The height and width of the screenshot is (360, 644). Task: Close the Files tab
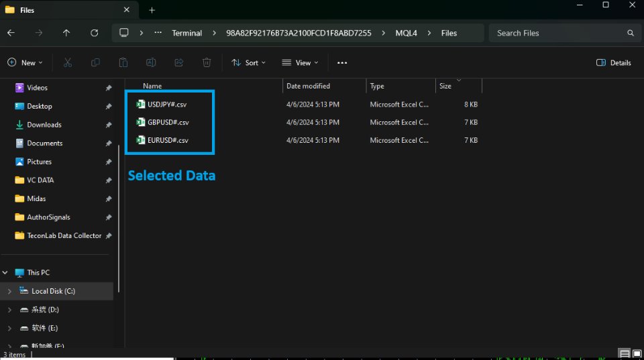127,10
